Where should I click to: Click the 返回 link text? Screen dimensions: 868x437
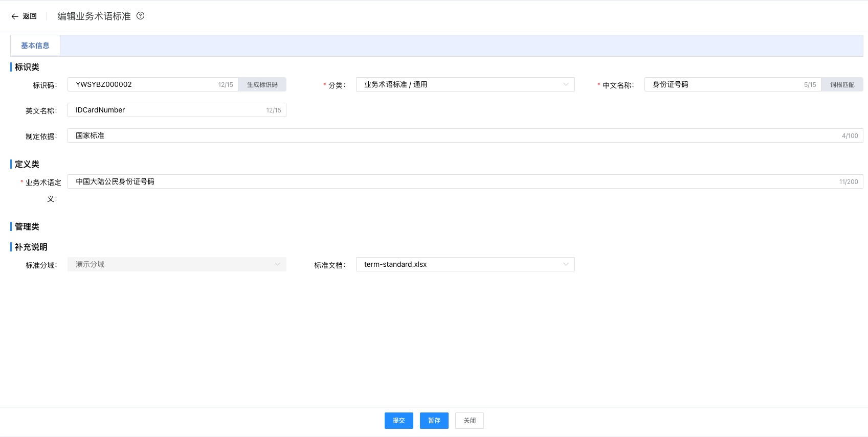point(30,16)
